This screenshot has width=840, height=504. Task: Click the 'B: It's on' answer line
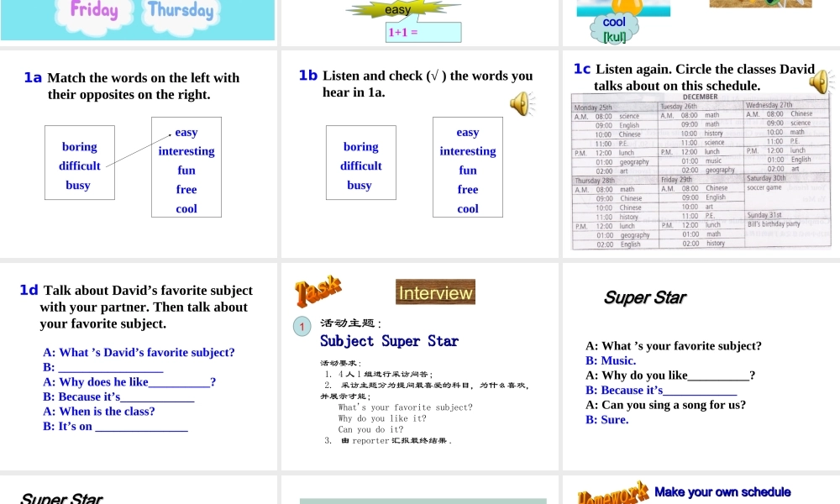tap(115, 427)
